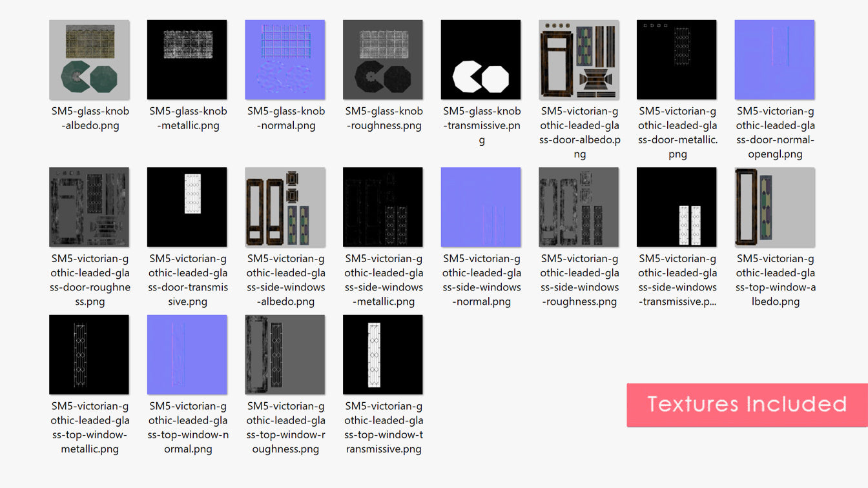Select the side-windows-transmissive thumbnail image

[x=677, y=207]
